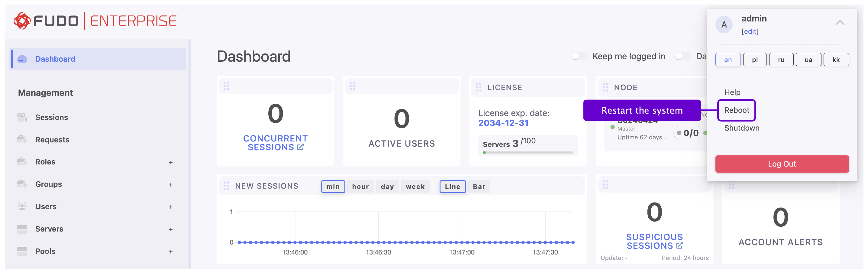This screenshot has height=276, width=868.
Task: Click the Fudo Enterprise logo
Action: [x=95, y=21]
